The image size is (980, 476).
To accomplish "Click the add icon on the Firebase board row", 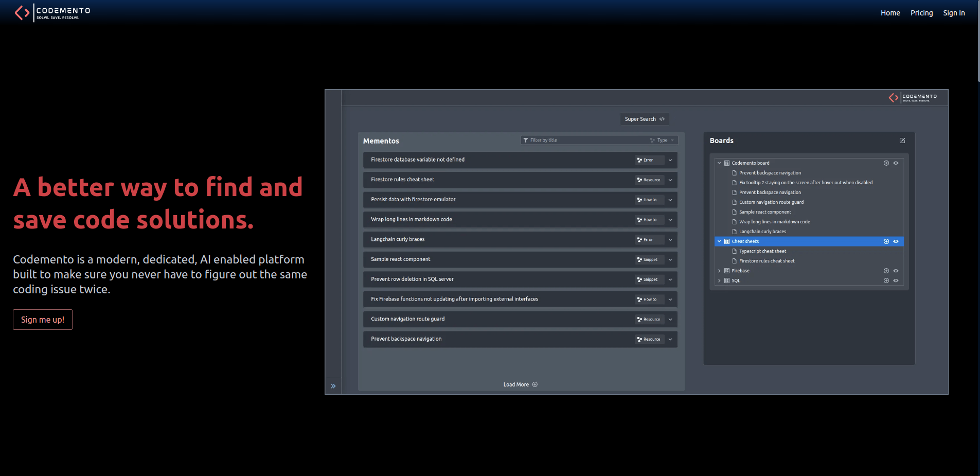I will click(x=886, y=271).
